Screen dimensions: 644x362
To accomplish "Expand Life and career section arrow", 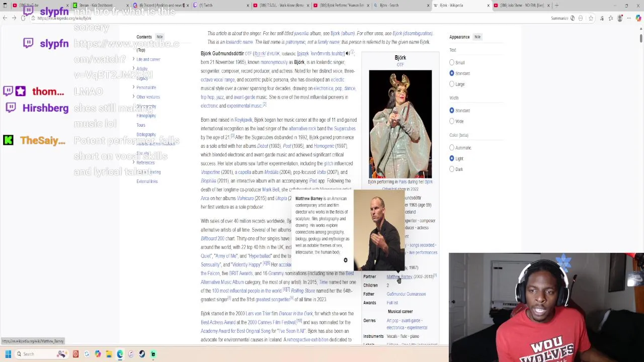I will click(133, 59).
